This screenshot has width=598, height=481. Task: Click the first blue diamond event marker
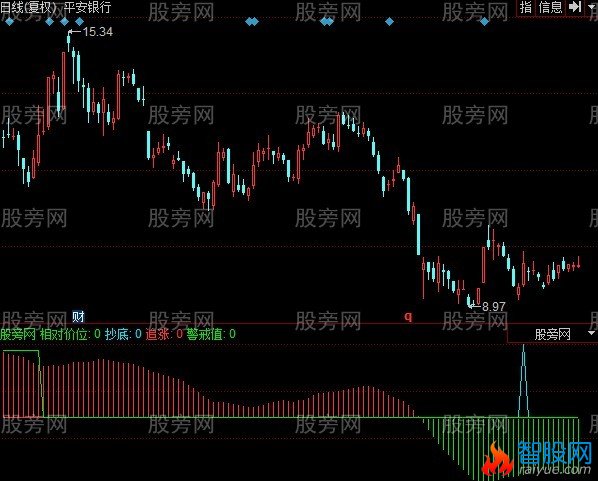pyautogui.click(x=10, y=22)
